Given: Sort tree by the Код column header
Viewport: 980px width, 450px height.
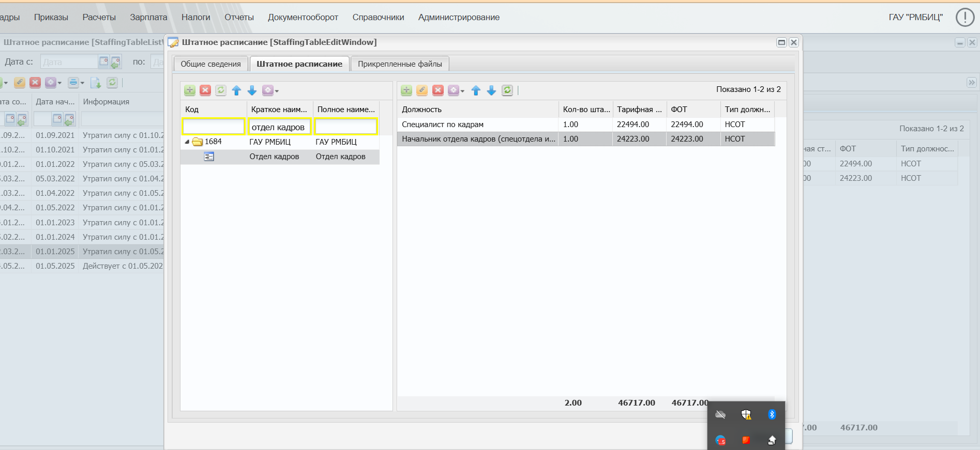Looking at the screenshot, I should pyautogui.click(x=214, y=110).
